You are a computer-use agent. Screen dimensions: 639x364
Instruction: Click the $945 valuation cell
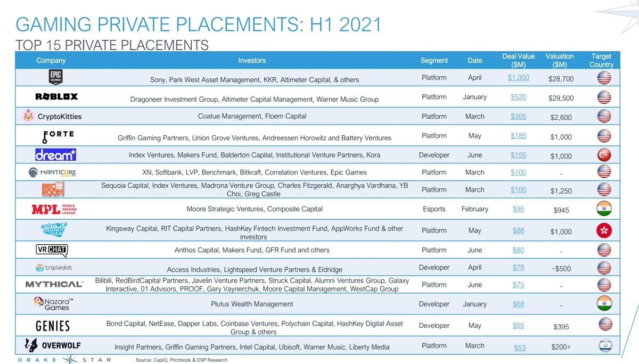click(561, 210)
